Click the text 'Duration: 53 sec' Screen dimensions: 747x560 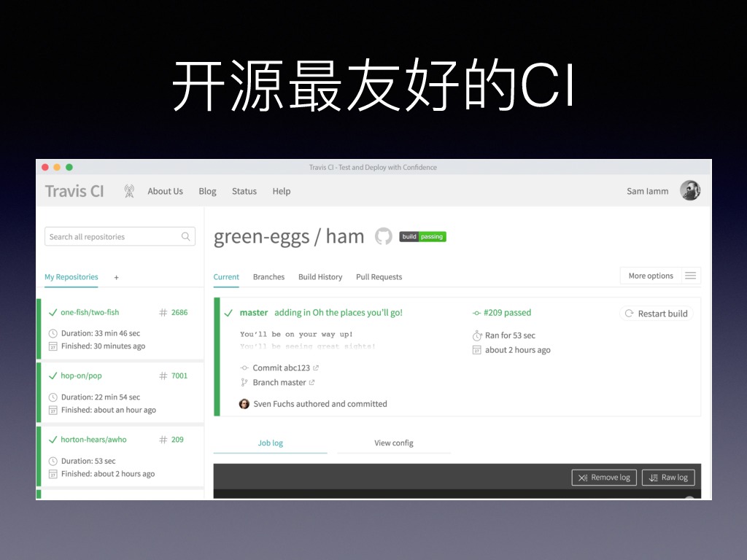tap(88, 461)
